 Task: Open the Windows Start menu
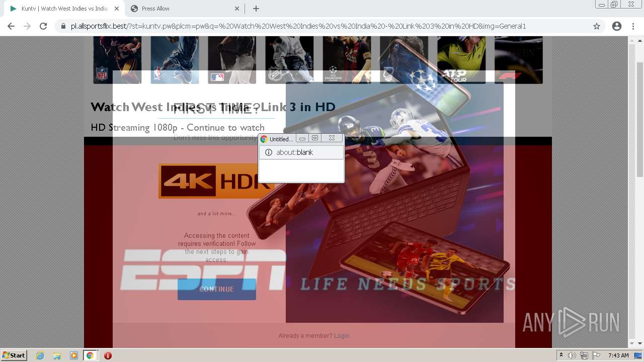[x=14, y=355]
